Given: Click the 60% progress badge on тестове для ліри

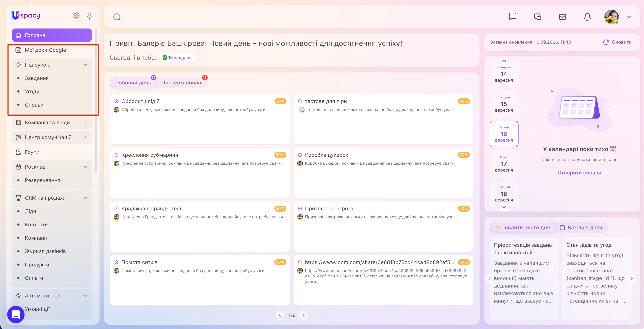Looking at the screenshot, I should [464, 101].
